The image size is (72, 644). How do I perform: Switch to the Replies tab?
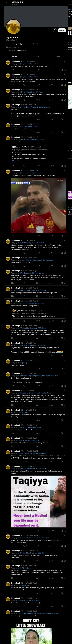pyautogui.click(x=36, y=56)
